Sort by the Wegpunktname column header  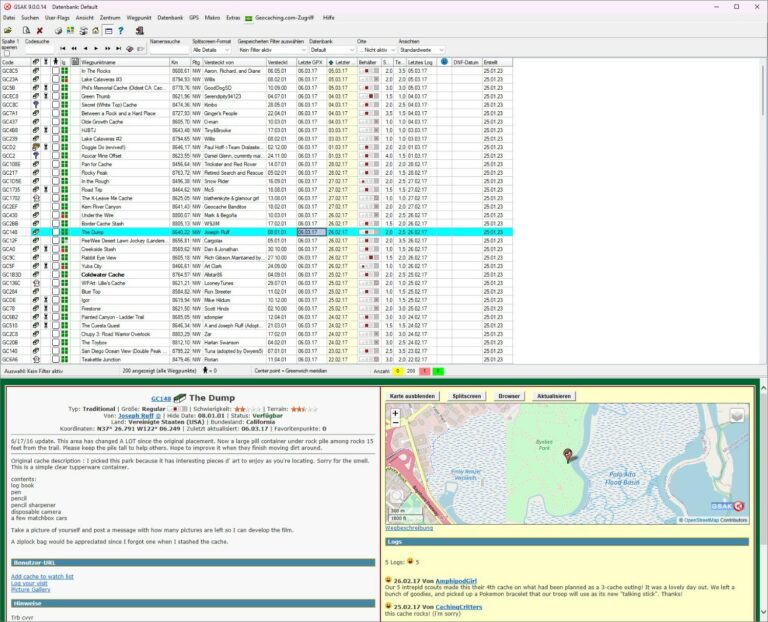(124, 62)
